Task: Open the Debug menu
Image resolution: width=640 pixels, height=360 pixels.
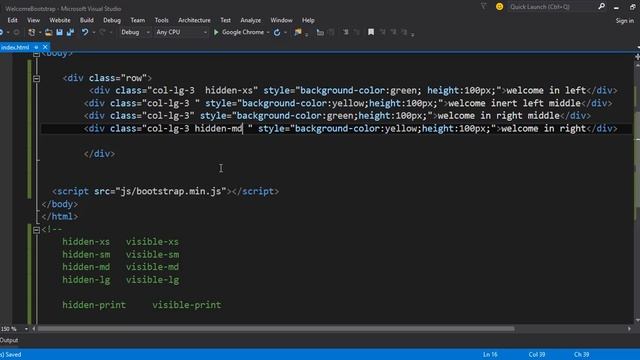Action: tap(112, 20)
